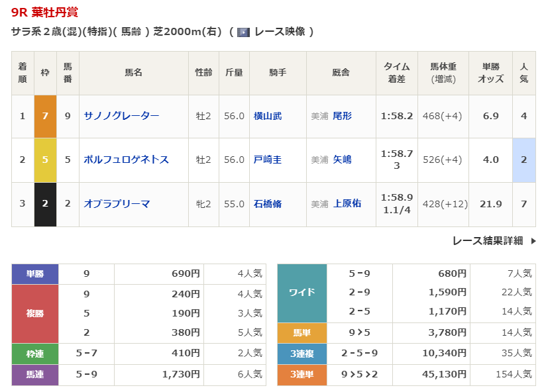Open jockey 横山武's profile
546x392 pixels.
pos(267,116)
